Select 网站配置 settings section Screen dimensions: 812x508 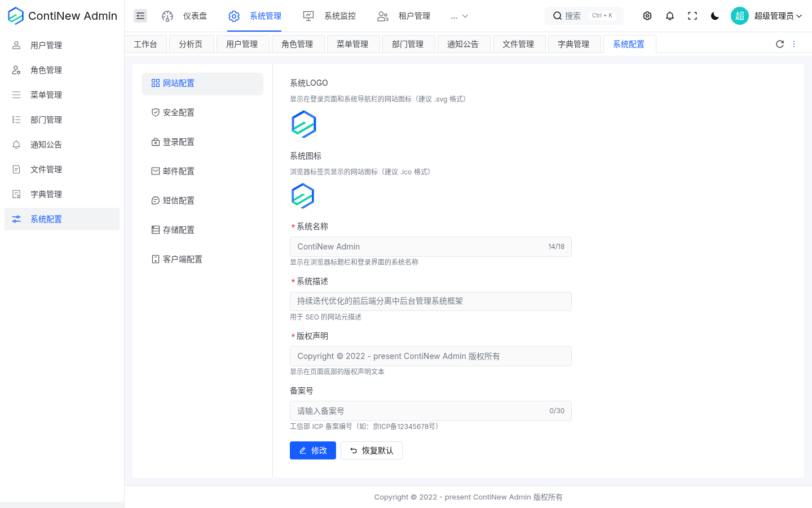[202, 84]
